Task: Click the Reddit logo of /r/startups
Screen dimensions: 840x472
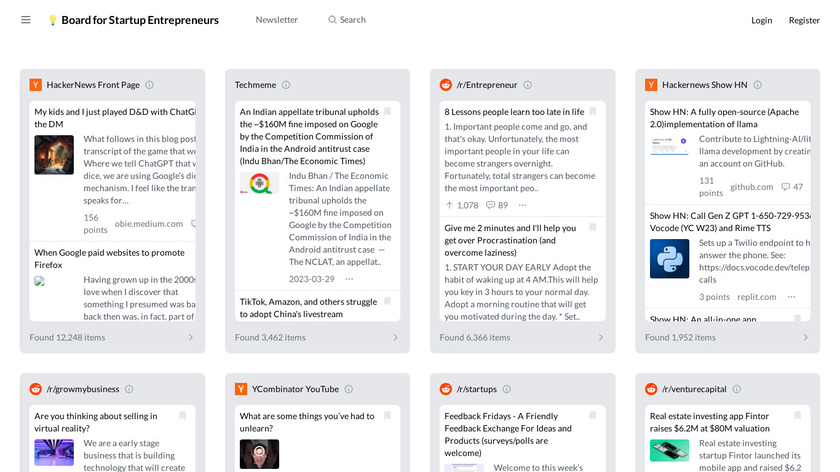Action: tap(446, 389)
